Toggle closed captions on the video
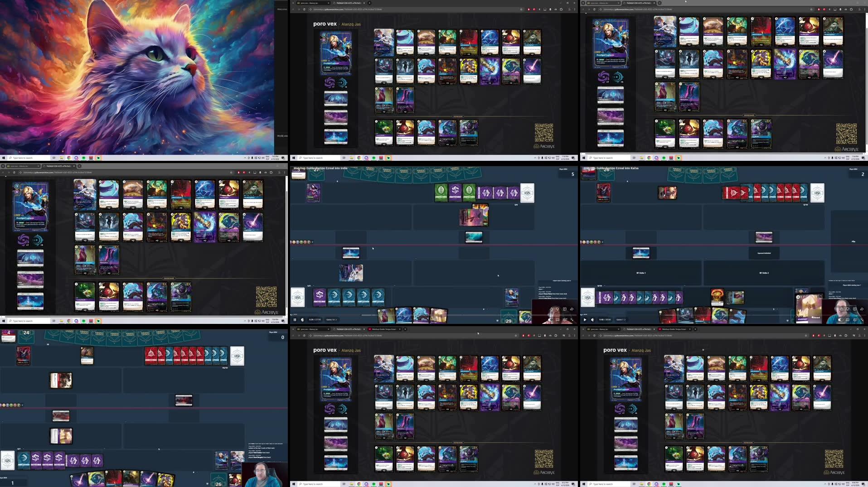Viewport: 868px width, 487px height. pos(558,319)
